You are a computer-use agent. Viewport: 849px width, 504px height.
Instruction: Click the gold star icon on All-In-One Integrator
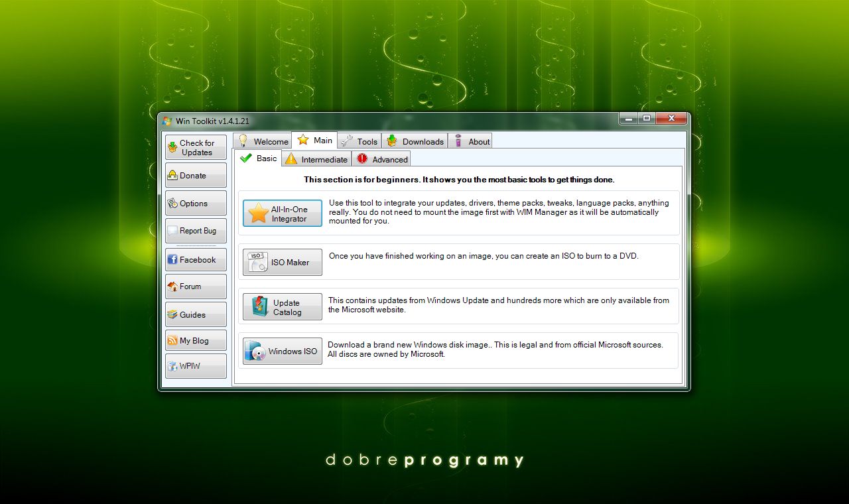coord(258,214)
